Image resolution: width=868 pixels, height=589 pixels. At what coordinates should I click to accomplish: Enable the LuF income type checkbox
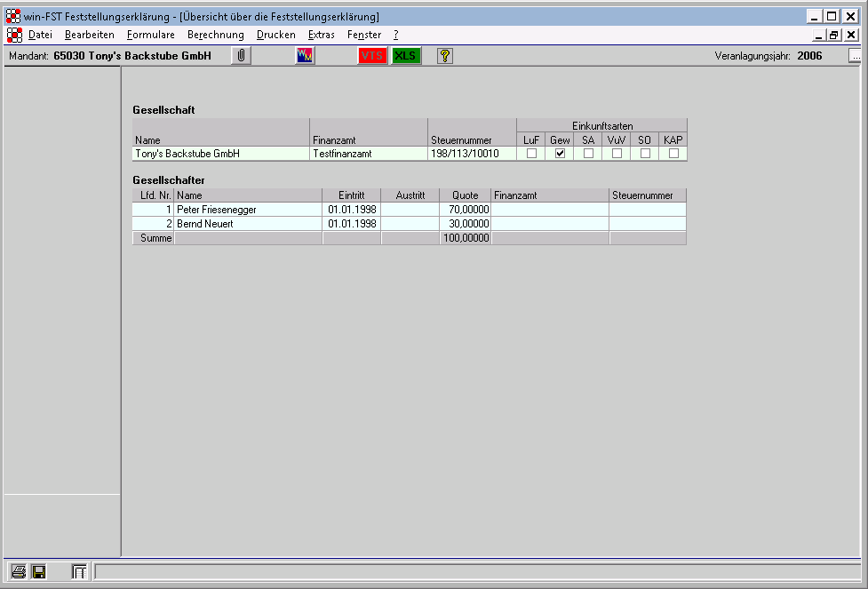(x=531, y=154)
